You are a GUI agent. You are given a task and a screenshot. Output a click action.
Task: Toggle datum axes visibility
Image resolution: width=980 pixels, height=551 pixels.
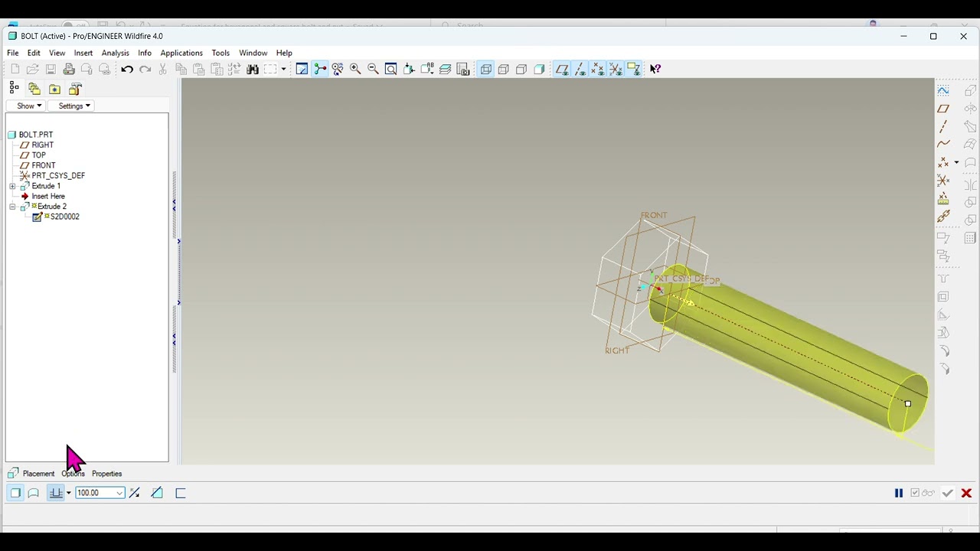tap(580, 69)
